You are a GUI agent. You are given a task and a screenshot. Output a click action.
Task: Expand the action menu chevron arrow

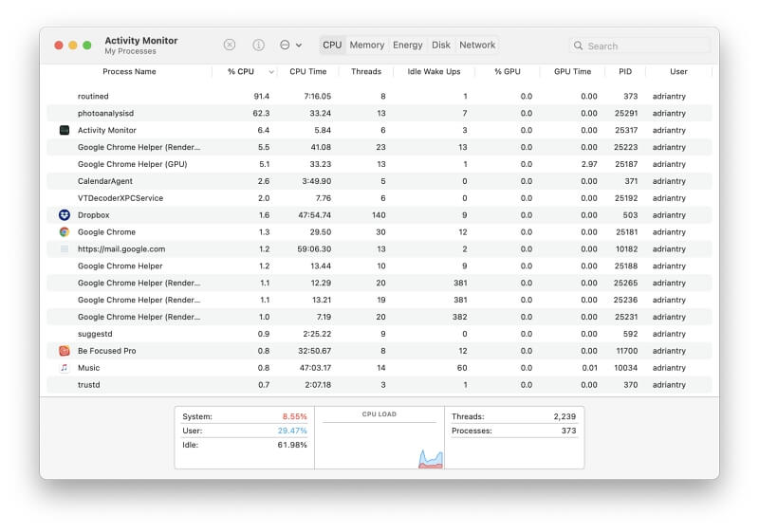299,46
